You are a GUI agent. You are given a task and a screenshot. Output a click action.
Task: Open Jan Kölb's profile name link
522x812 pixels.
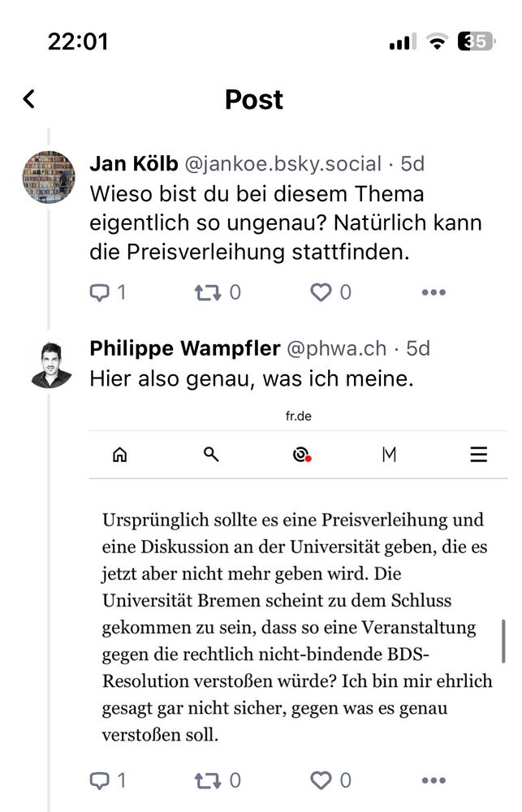tap(133, 163)
